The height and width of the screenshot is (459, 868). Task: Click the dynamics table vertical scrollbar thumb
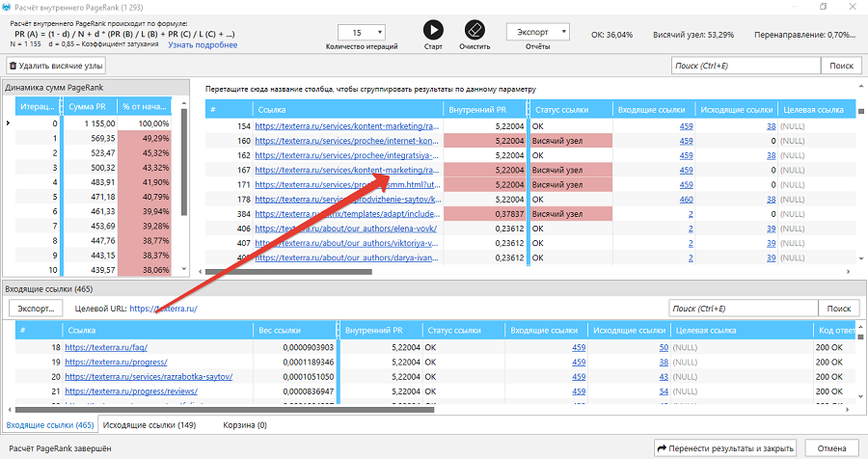[x=184, y=162]
